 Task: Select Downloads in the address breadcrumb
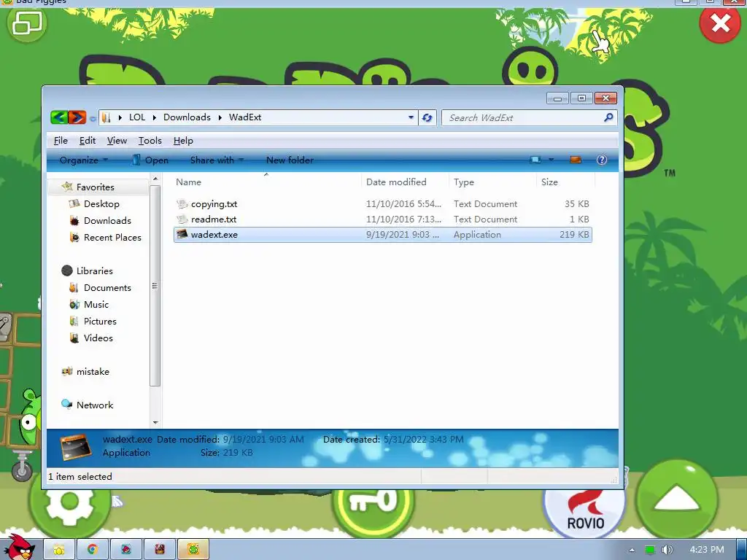pyautogui.click(x=187, y=117)
